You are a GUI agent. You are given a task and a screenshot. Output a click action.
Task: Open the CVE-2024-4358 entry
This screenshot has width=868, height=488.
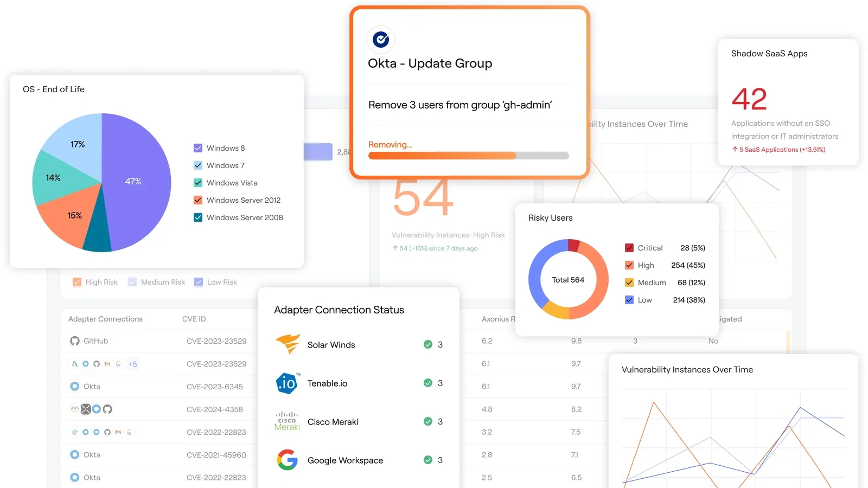pyautogui.click(x=215, y=409)
